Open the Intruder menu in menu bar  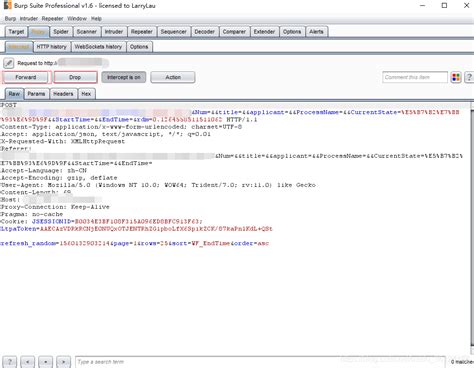pyautogui.click(x=29, y=19)
